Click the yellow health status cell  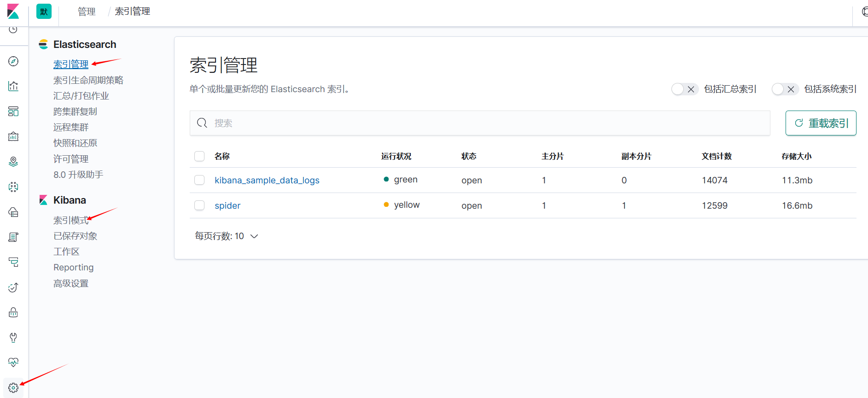[x=402, y=205]
